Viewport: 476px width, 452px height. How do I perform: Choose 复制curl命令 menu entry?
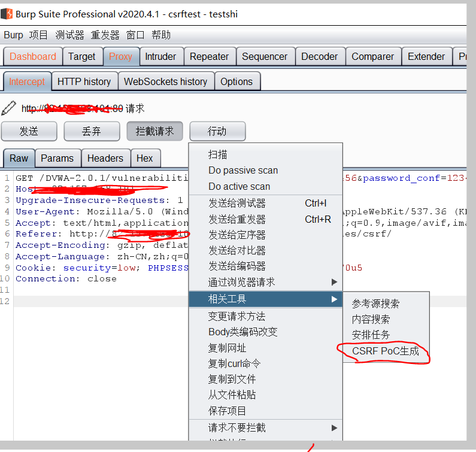266,363
